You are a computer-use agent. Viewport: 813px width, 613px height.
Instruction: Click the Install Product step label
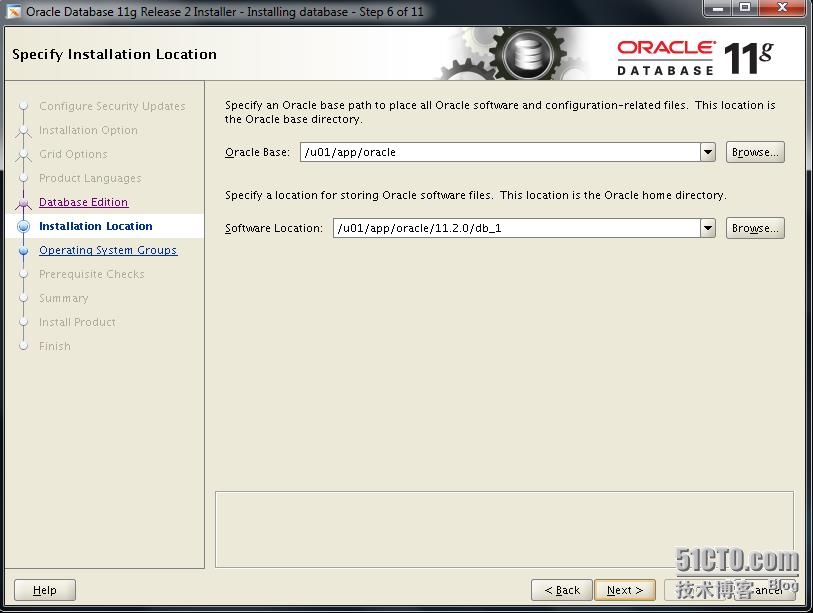click(x=77, y=322)
